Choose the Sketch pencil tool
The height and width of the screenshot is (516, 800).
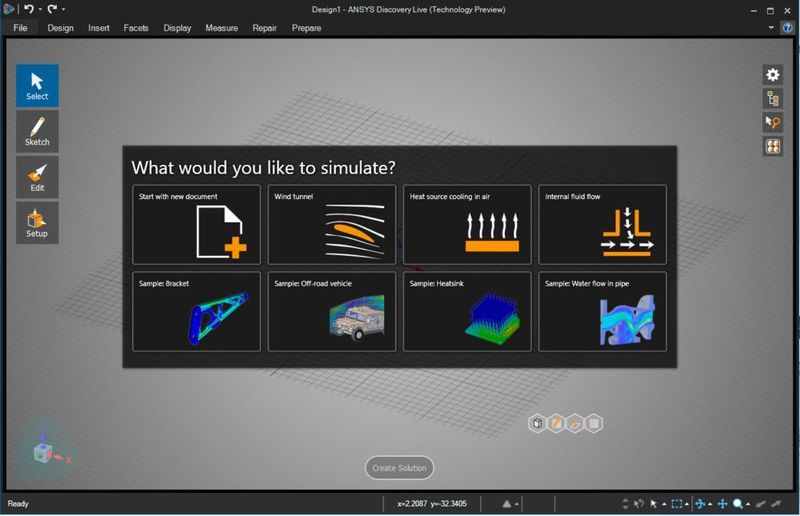37,132
